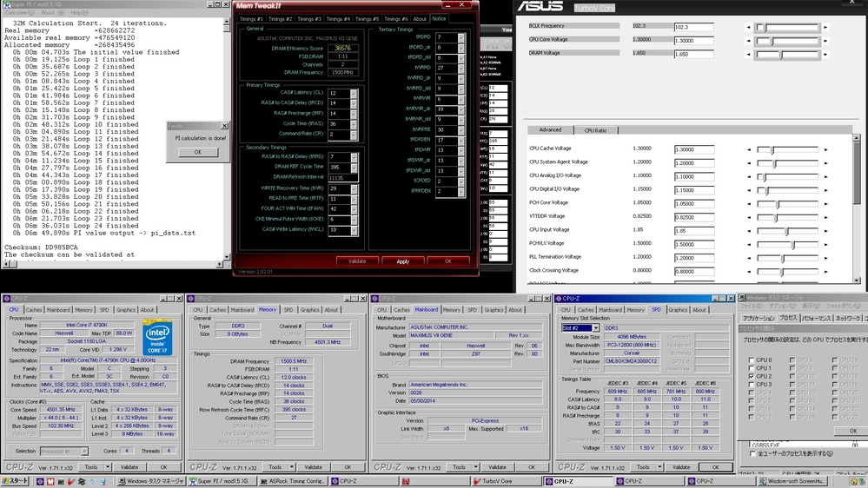Enable the CPU 3 affinity checkbox

coord(752,384)
